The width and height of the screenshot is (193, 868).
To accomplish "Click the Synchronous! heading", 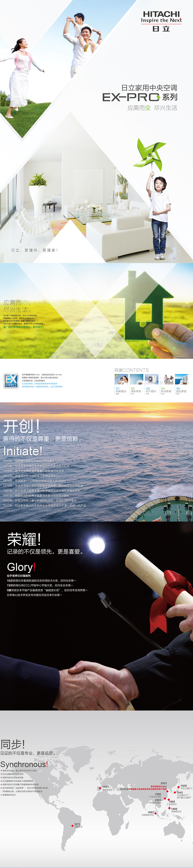I will pos(24,764).
